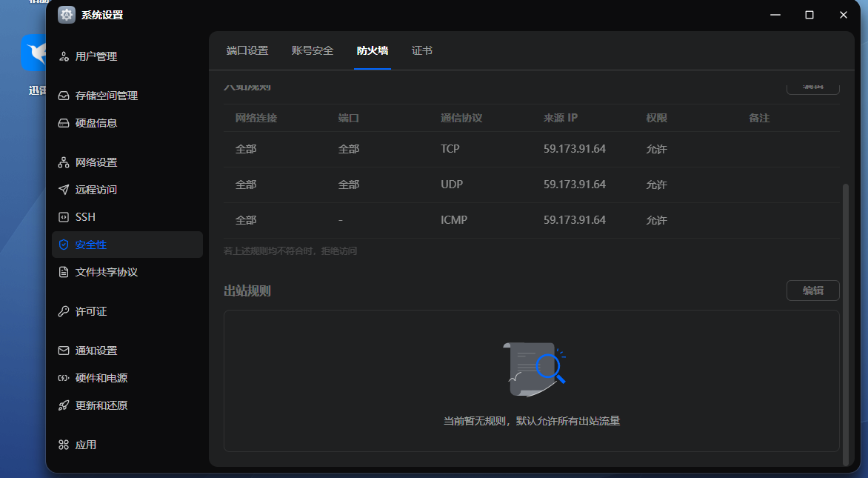Click source IP 59.173.91.64 in the ICMP row
This screenshot has width=868, height=478.
(x=575, y=220)
